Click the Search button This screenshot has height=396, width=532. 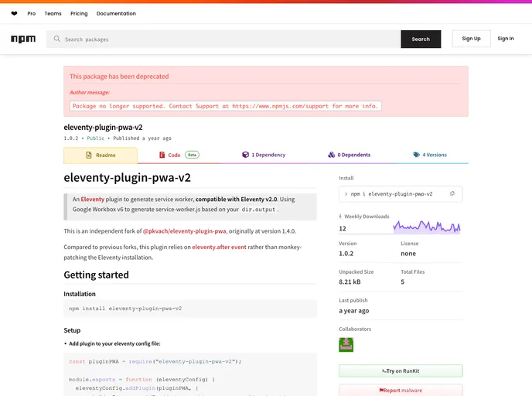coord(421,39)
